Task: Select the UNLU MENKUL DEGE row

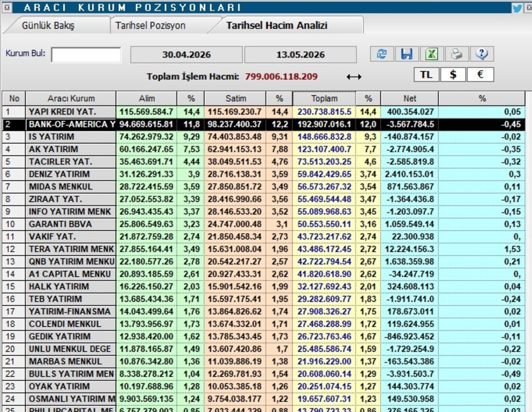Action: click(264, 349)
